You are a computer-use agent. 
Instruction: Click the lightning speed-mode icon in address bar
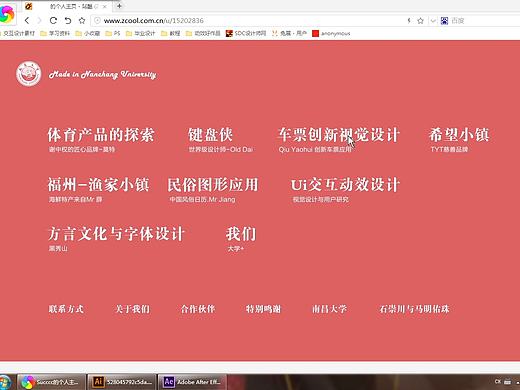point(409,21)
